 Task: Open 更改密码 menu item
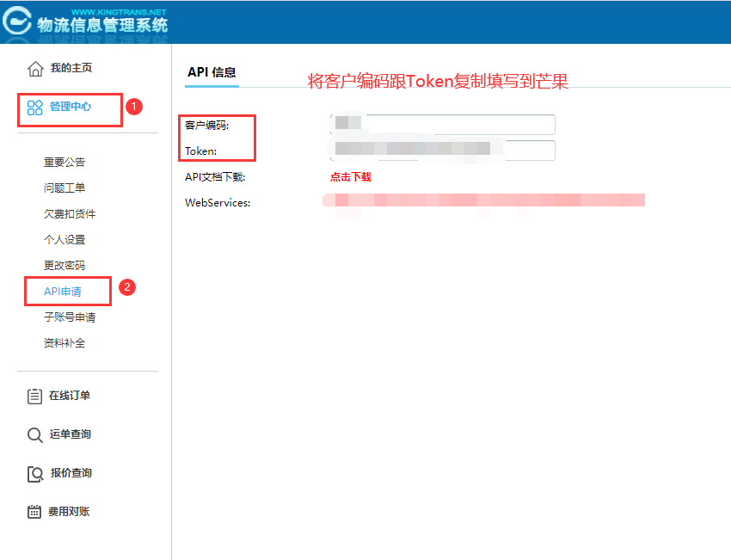coord(64,265)
